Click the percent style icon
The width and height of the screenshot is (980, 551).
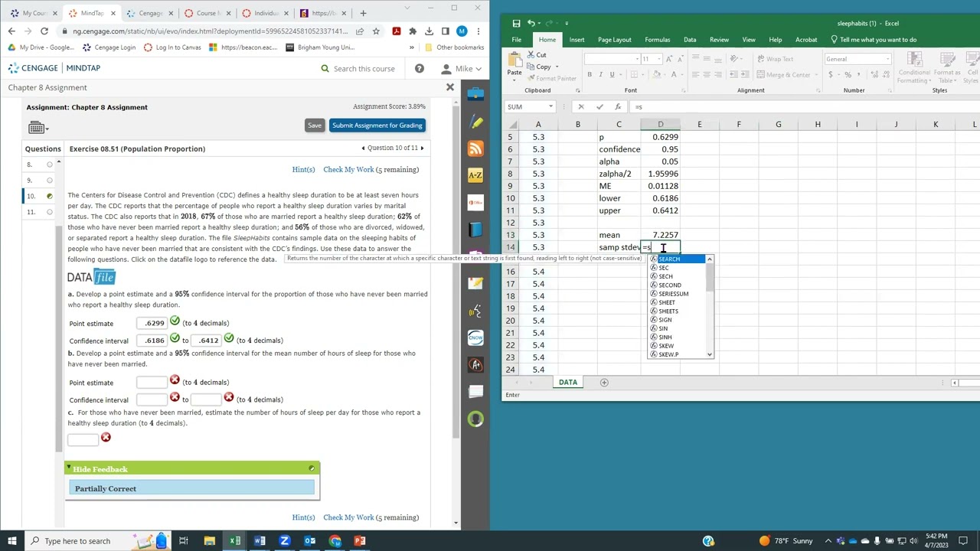tap(848, 74)
